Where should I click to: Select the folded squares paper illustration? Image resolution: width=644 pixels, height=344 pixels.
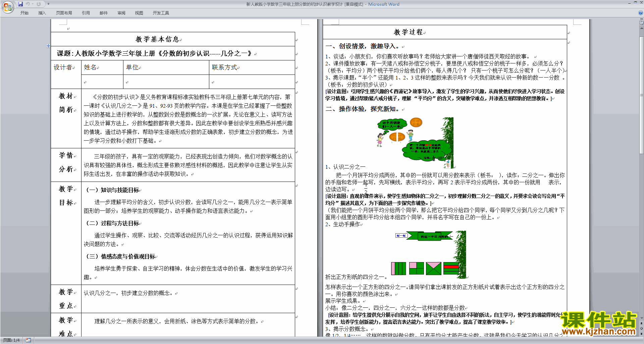429,254
